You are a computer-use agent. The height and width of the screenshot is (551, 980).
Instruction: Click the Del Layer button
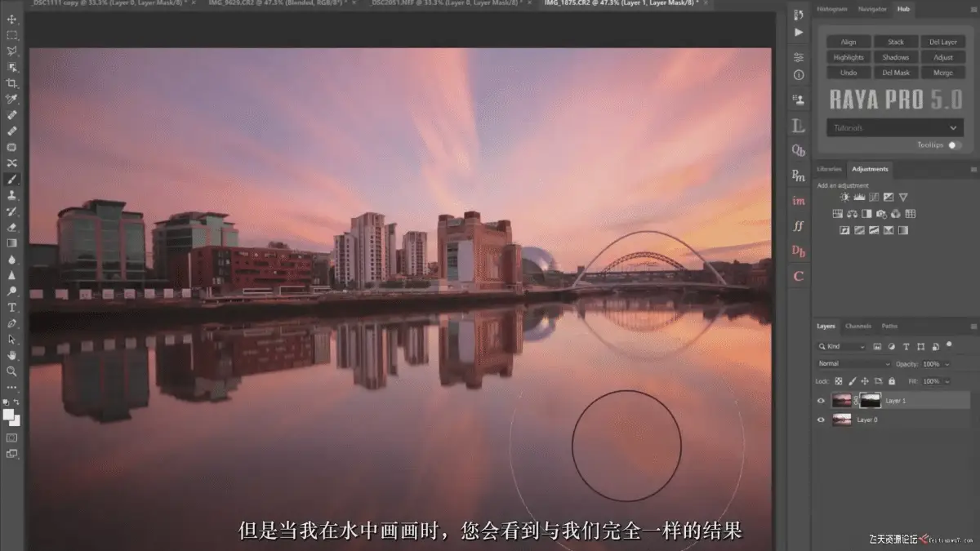(943, 42)
